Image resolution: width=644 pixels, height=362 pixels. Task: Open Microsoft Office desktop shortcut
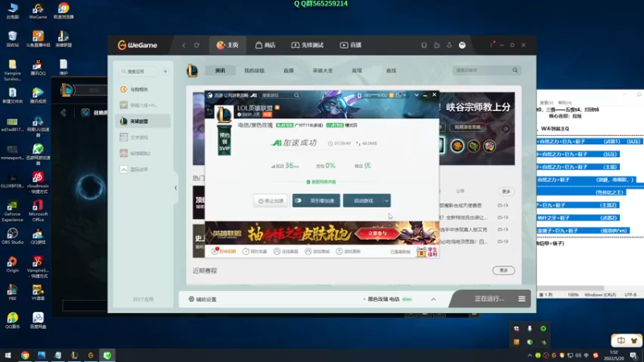[38, 211]
